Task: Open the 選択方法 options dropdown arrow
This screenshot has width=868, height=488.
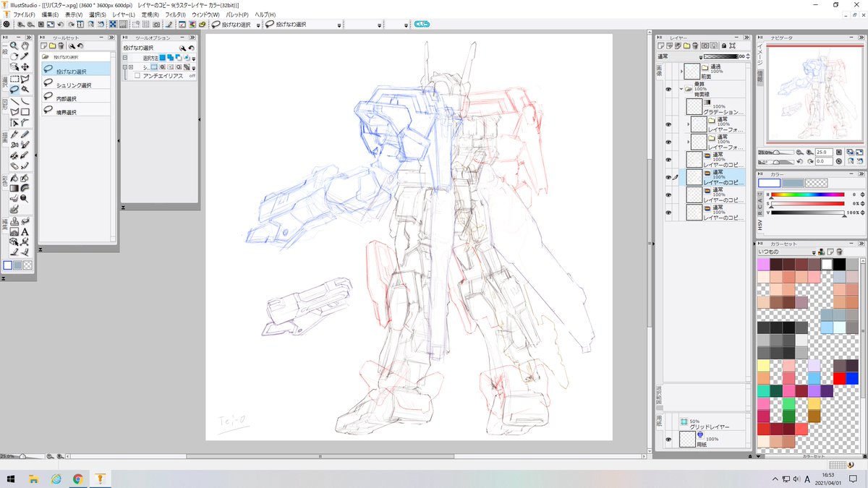Action: [193, 59]
